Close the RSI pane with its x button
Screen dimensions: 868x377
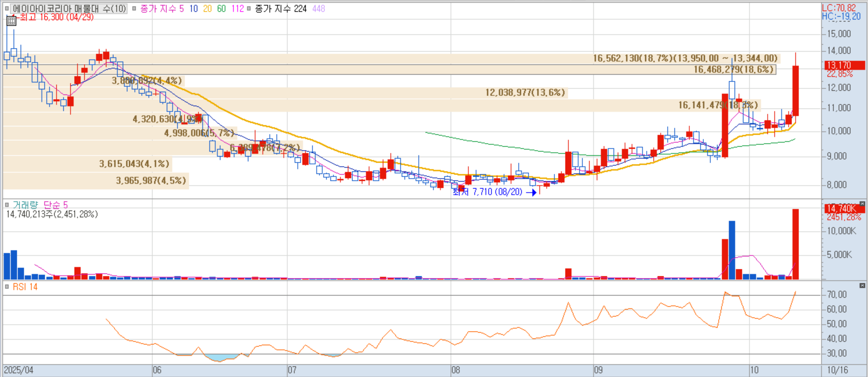[x=862, y=286]
